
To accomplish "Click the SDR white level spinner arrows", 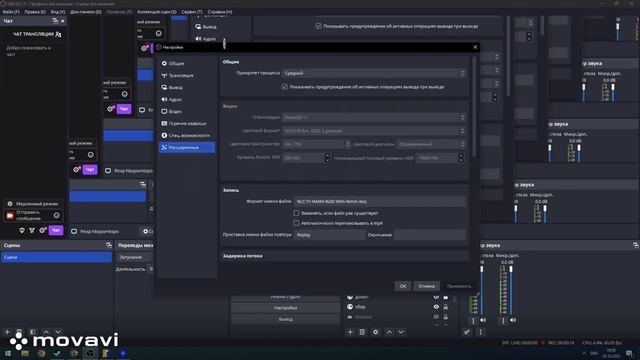I will tap(327, 158).
